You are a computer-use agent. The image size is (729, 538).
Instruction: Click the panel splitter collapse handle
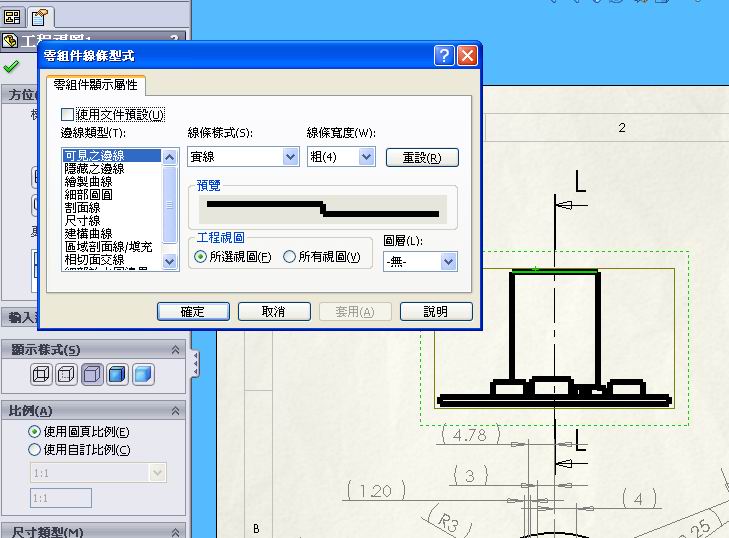pyautogui.click(x=196, y=364)
